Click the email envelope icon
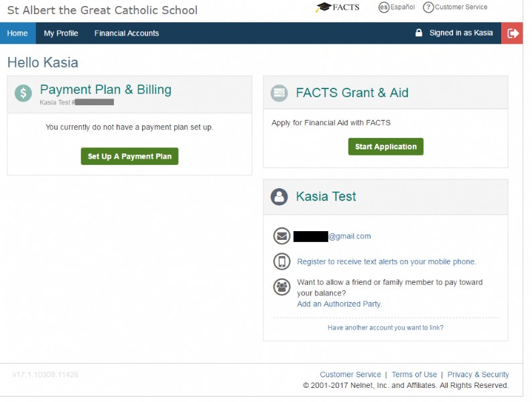Viewport: 532px width, 402px height. pyautogui.click(x=281, y=236)
